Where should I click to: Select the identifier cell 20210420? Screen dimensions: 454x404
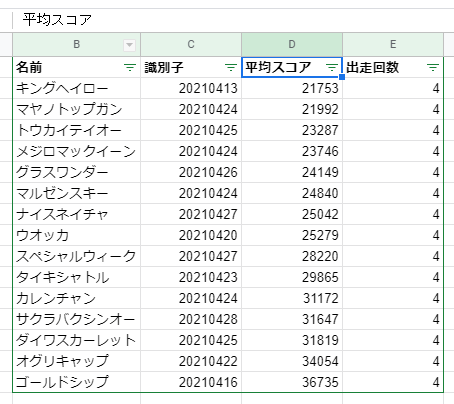[191, 235]
